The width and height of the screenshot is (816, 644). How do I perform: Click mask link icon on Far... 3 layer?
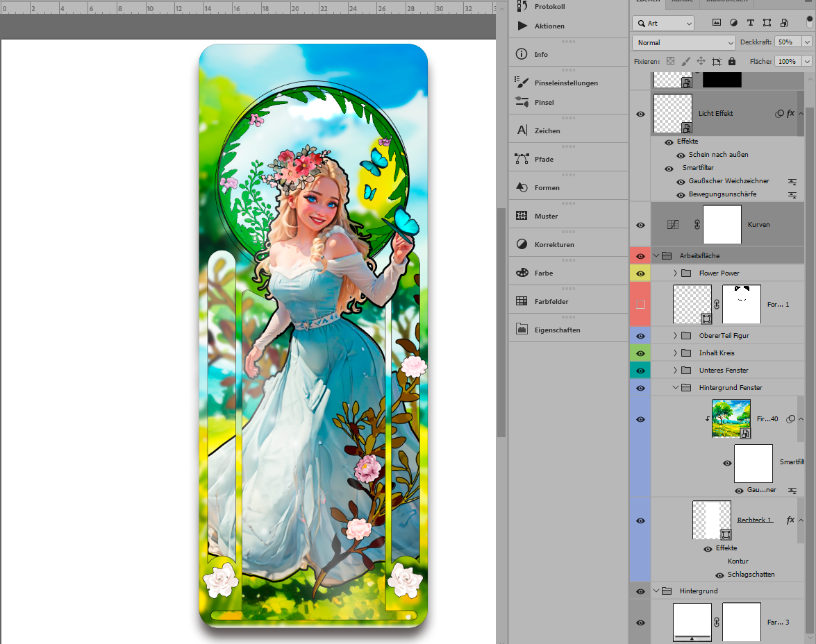pyautogui.click(x=717, y=622)
